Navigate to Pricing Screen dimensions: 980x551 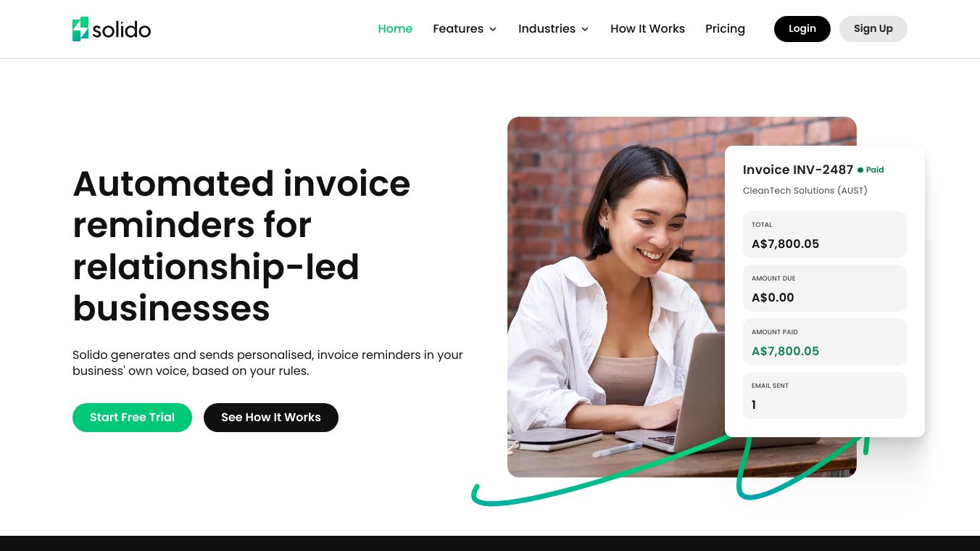[725, 29]
